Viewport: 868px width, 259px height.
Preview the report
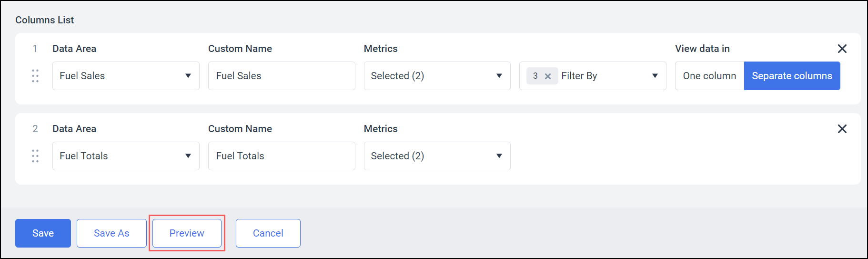tap(187, 233)
